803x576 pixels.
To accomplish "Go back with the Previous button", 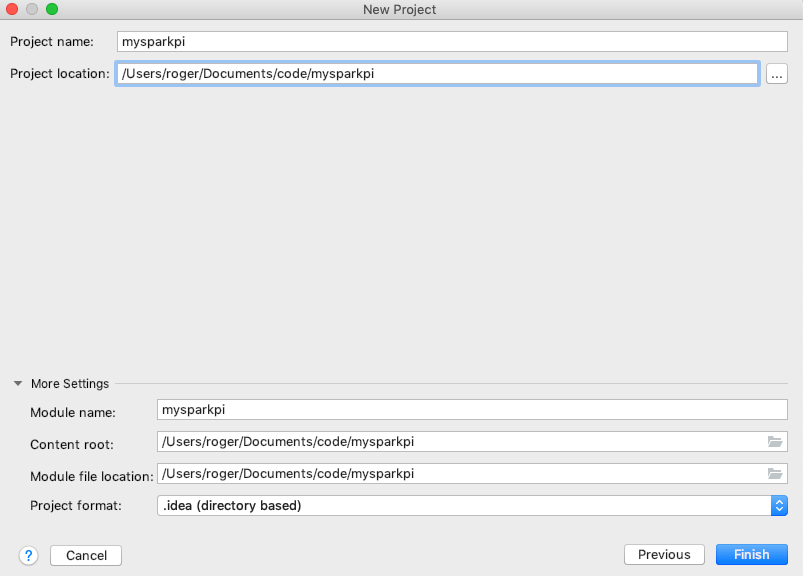I will pyautogui.click(x=664, y=555).
